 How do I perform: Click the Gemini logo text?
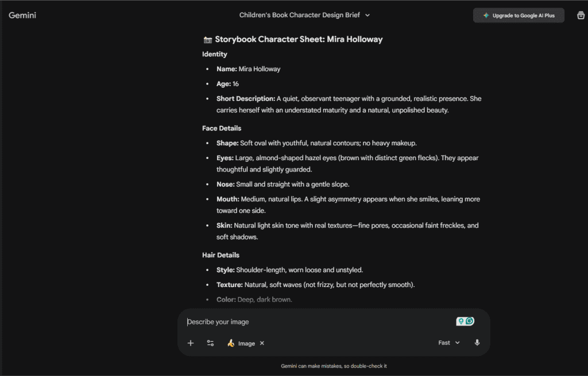click(22, 15)
